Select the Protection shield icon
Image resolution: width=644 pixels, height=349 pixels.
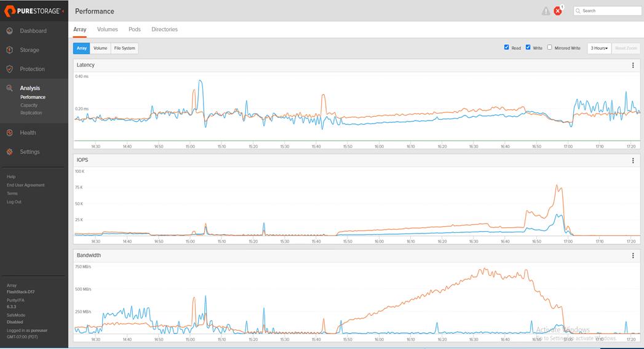9,69
